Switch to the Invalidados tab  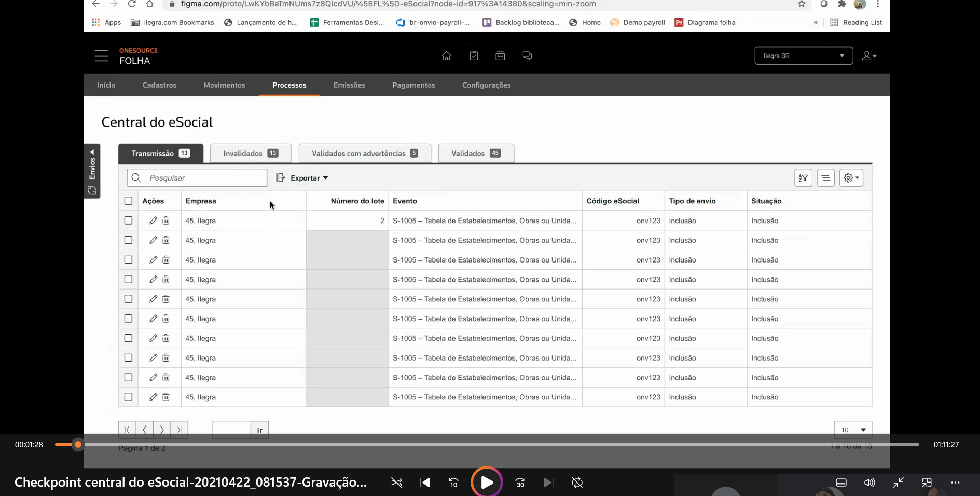251,153
